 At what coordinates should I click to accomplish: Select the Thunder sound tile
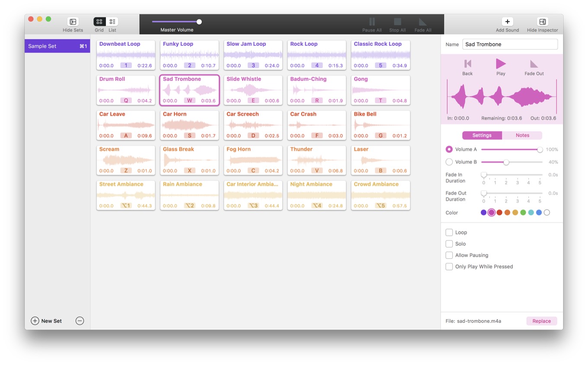[316, 160]
